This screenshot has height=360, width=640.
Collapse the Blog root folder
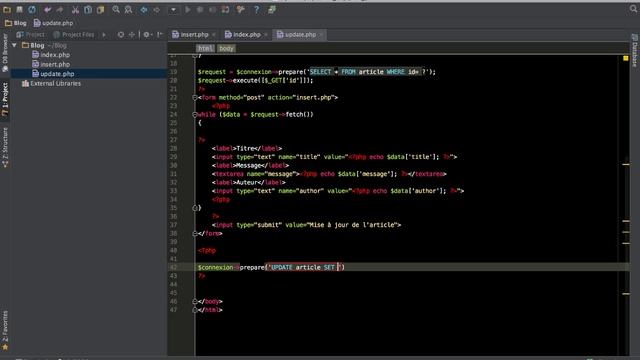(x=15, y=45)
